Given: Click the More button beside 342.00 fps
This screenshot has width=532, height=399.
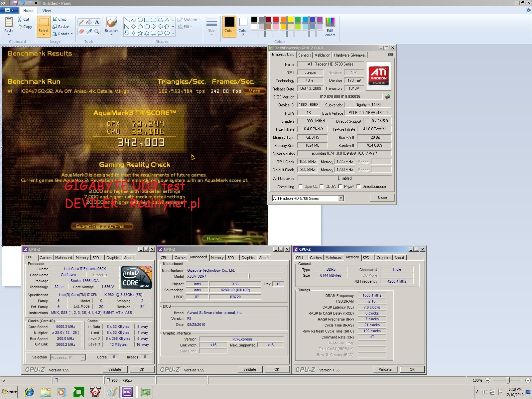Looking at the screenshot, I should click(254, 91).
